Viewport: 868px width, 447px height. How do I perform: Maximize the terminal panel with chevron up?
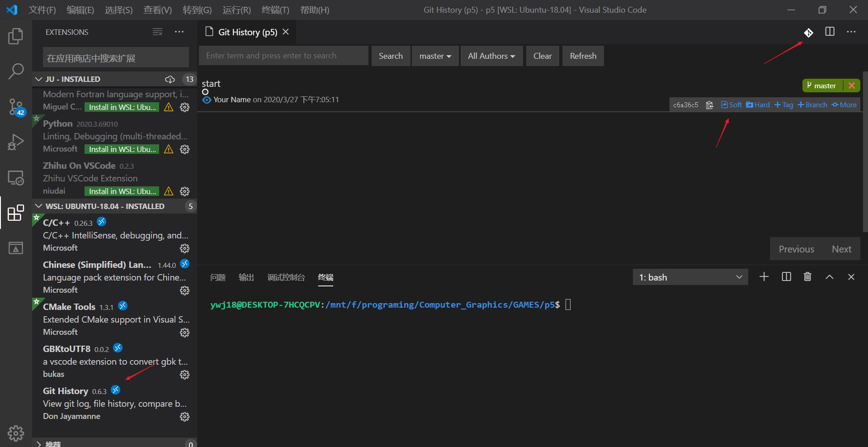click(x=830, y=277)
